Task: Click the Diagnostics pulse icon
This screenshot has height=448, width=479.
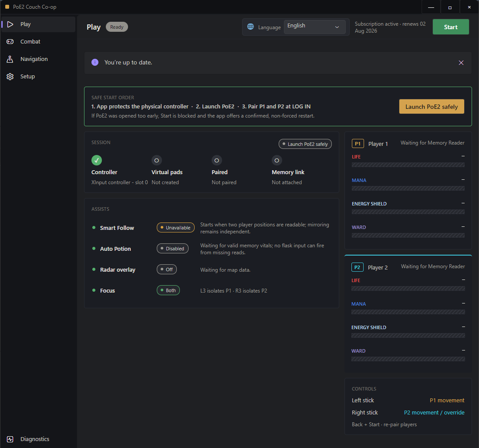Action: 10,439
